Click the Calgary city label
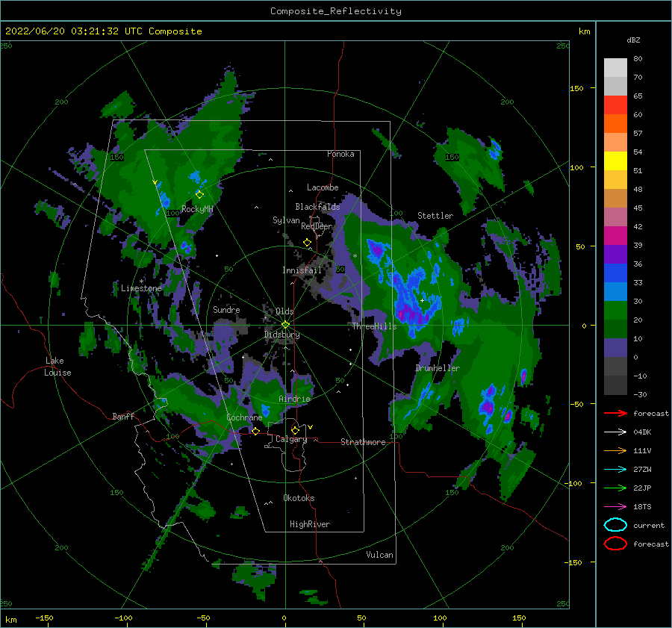The image size is (672, 628). (x=291, y=439)
